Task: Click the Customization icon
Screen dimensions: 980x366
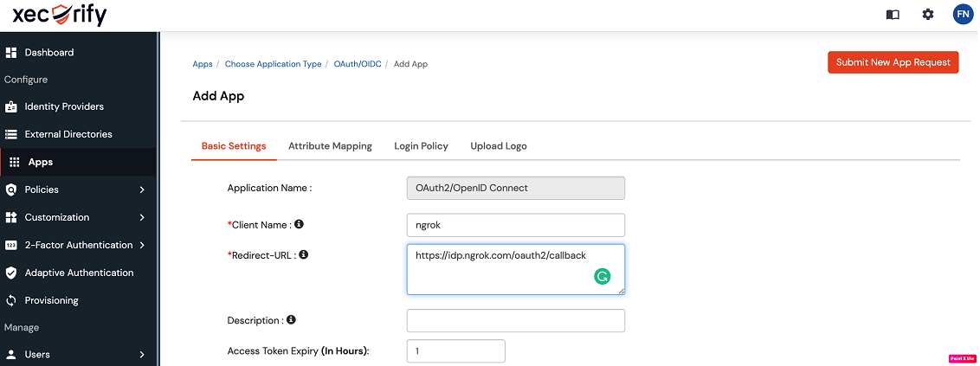Action: [x=10, y=217]
